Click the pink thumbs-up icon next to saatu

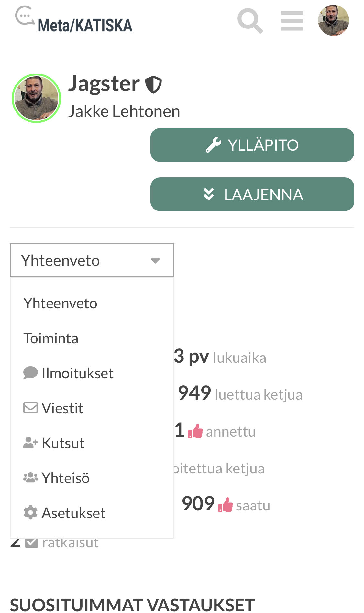point(226,505)
